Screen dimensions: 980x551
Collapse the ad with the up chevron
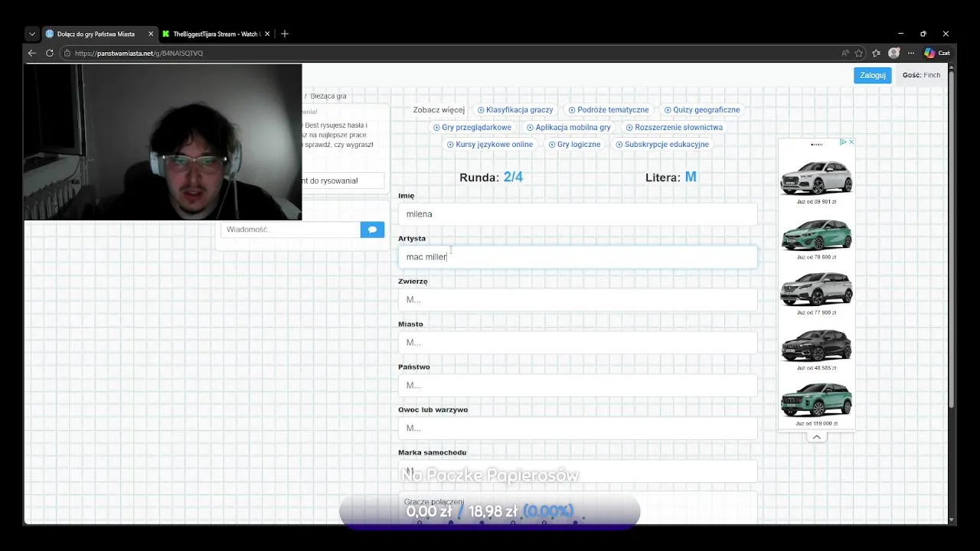tap(816, 437)
